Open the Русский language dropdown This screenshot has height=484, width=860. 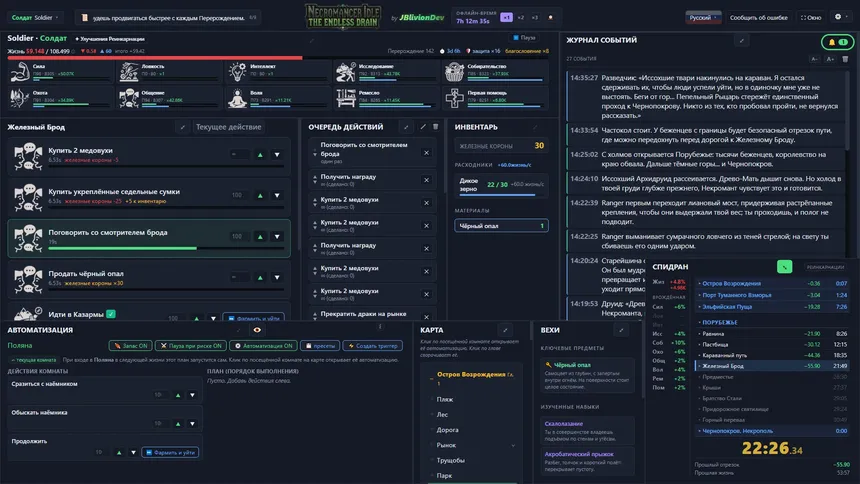[703, 18]
